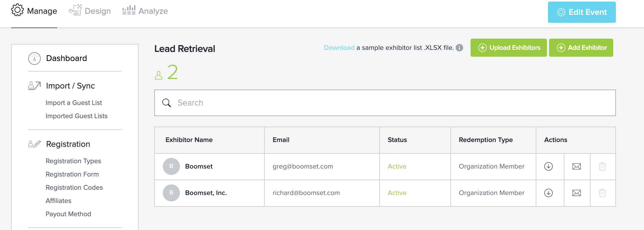Click the Boomset, Inc. row avatar
644x230 pixels.
171,193
